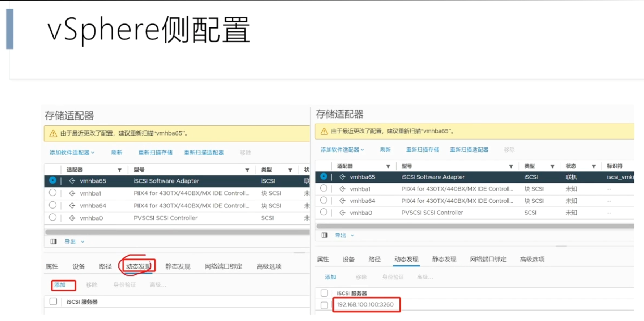Click the adapter icon beside vmhba1 in right panel

coord(342,189)
